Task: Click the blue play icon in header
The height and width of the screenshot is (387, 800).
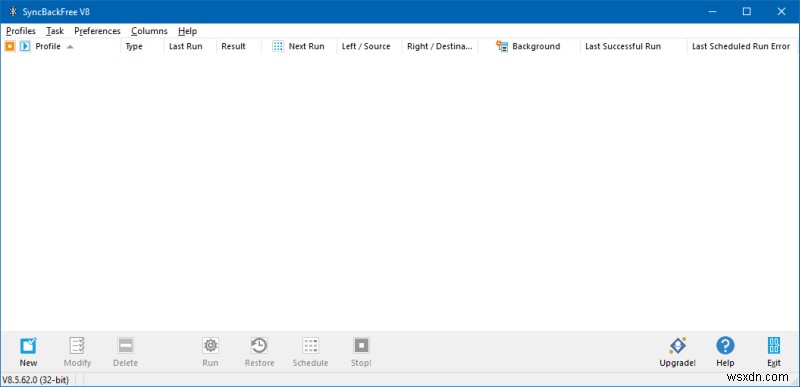Action: coord(24,46)
